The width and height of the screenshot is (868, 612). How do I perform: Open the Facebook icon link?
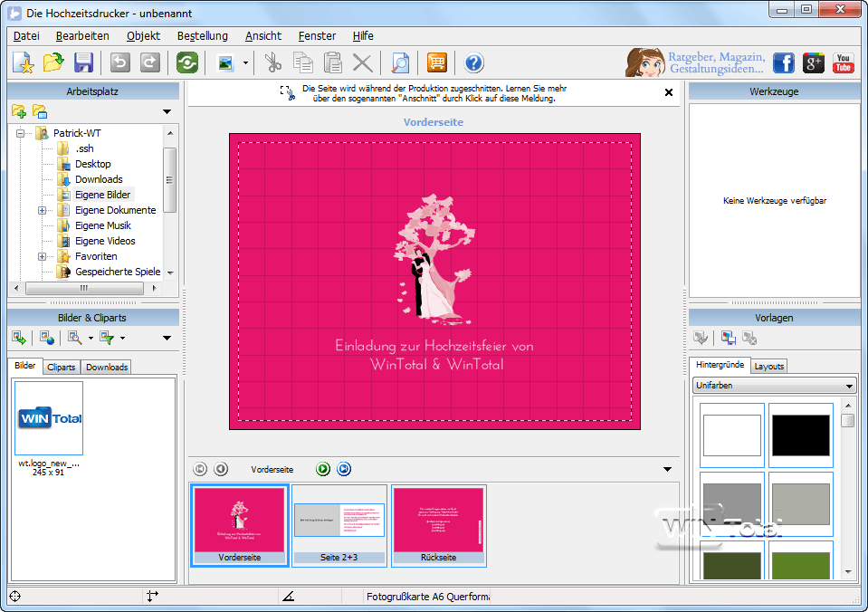[x=783, y=62]
